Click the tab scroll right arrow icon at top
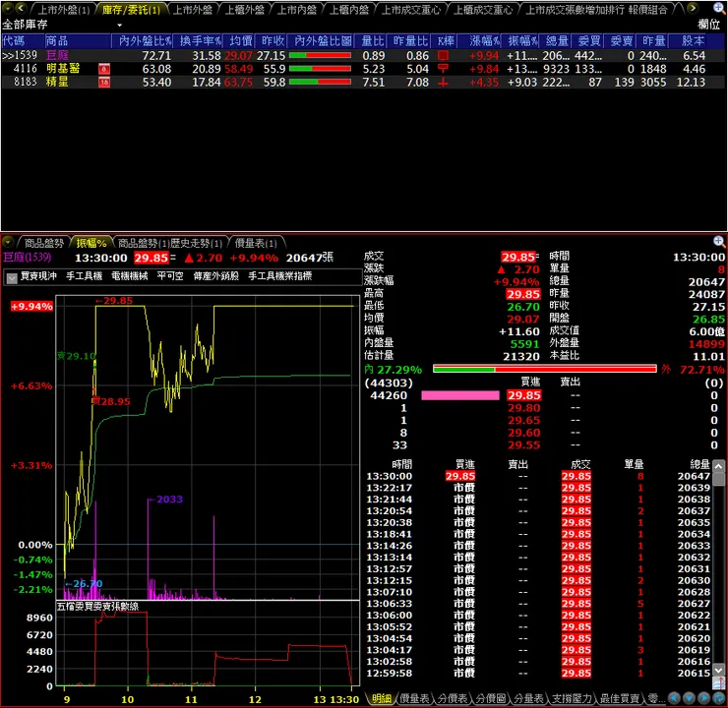Screen dimensions: 728x708 point(693,8)
